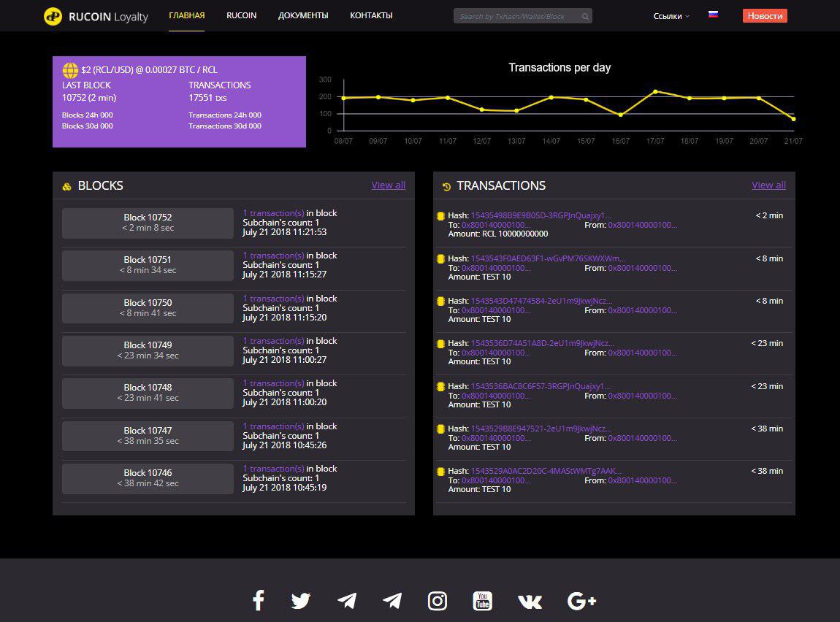Viewport: 840px width, 622px height.
Task: View all blocks
Action: [x=389, y=185]
